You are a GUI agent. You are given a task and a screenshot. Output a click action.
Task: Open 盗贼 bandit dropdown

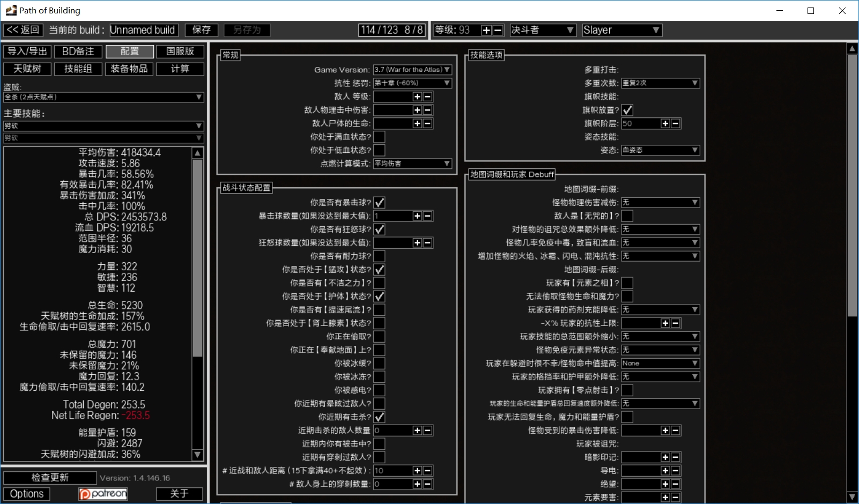103,97
